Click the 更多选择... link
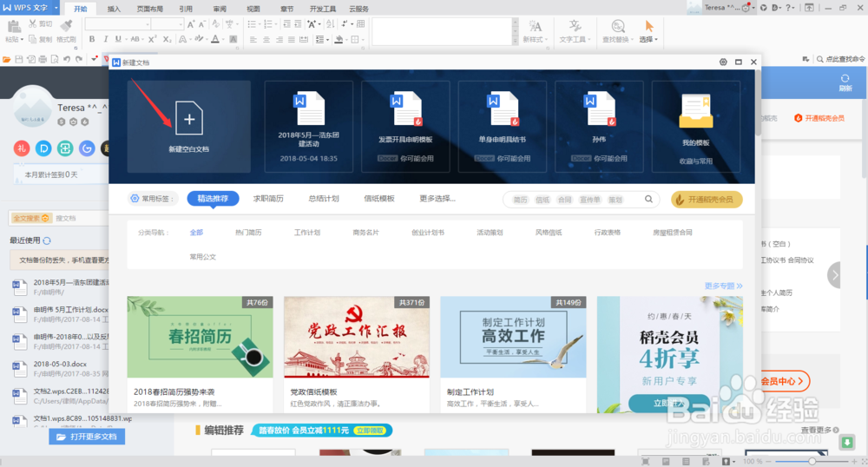 pyautogui.click(x=437, y=199)
